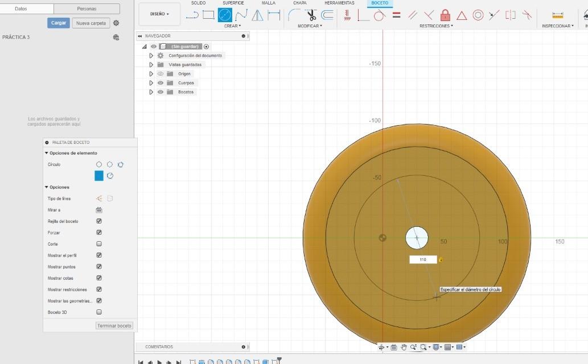
Task: Uncheck Rejilla del boceto checkbox
Action: point(99,221)
